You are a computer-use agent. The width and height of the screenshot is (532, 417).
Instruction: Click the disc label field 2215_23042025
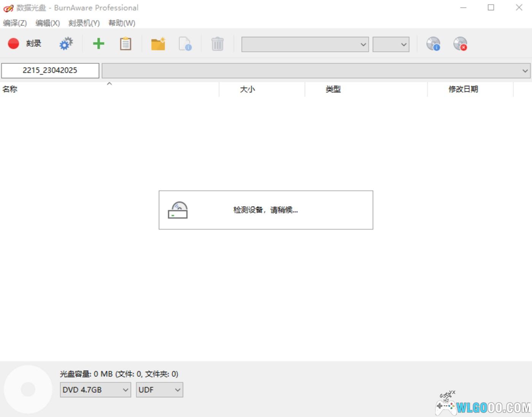[50, 70]
